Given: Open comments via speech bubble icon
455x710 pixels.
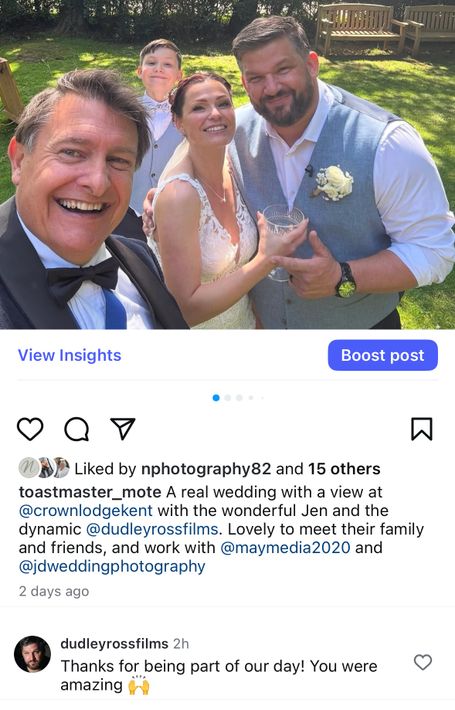Looking at the screenshot, I should [x=77, y=429].
